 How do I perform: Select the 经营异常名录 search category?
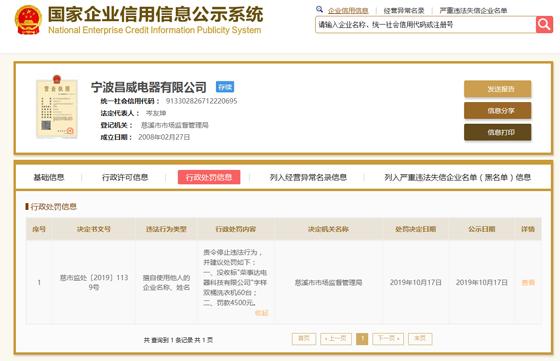404,11
